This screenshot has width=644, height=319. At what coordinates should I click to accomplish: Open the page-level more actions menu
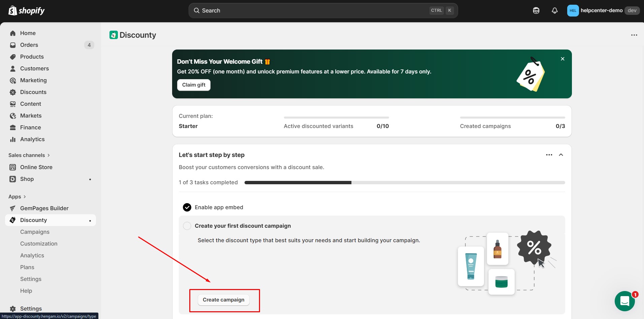click(x=634, y=35)
